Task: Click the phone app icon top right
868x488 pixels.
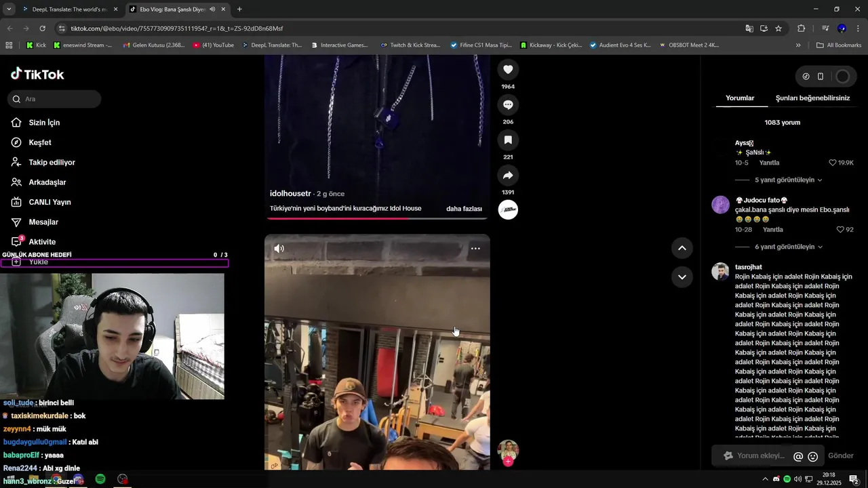Action: pyautogui.click(x=821, y=77)
